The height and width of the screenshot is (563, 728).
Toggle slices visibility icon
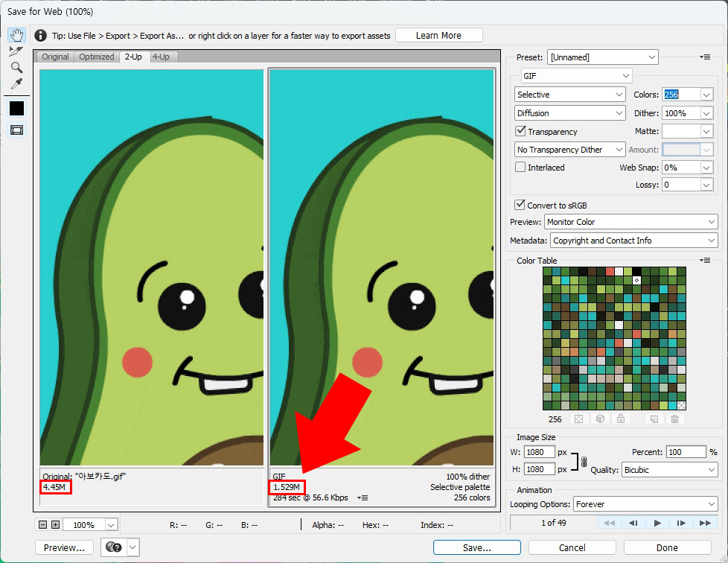(16, 130)
